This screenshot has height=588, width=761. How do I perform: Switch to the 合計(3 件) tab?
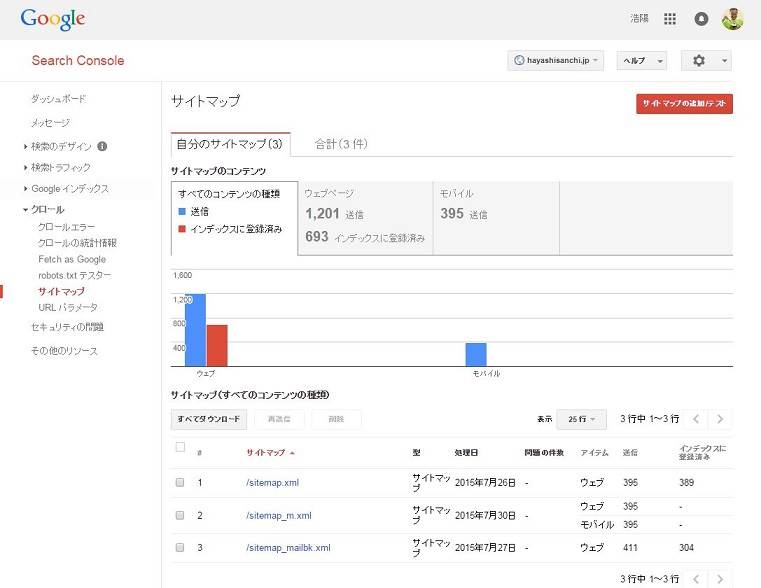(x=341, y=144)
